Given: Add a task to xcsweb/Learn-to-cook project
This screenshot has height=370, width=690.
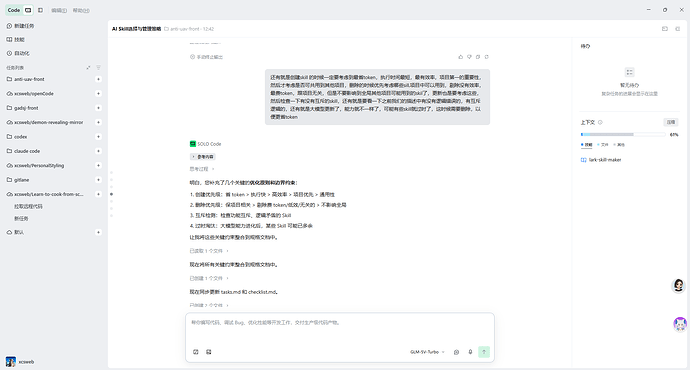Looking at the screenshot, I should click(x=99, y=194).
